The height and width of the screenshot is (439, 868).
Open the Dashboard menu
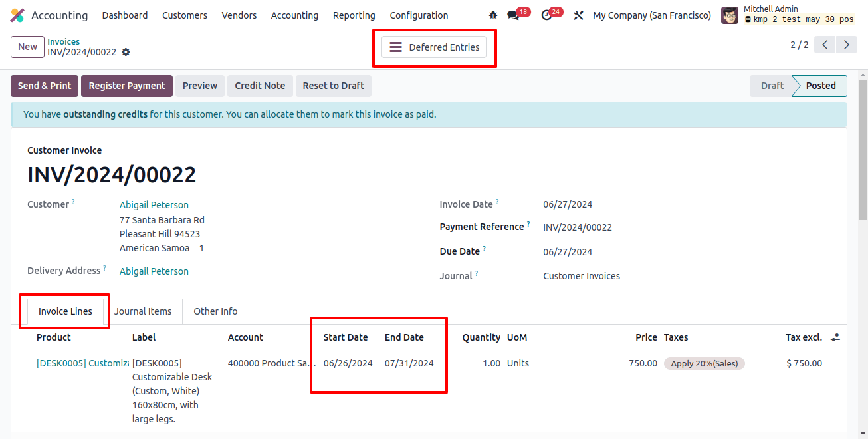[x=125, y=15]
